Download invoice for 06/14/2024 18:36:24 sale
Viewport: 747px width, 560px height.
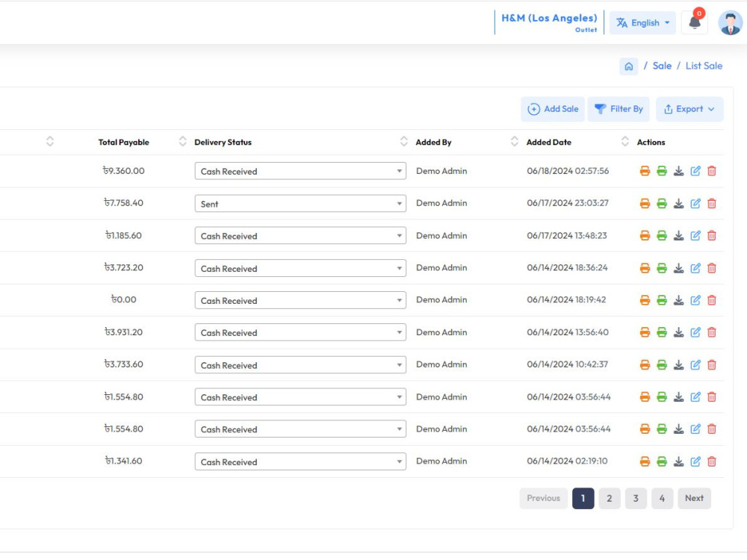click(678, 268)
